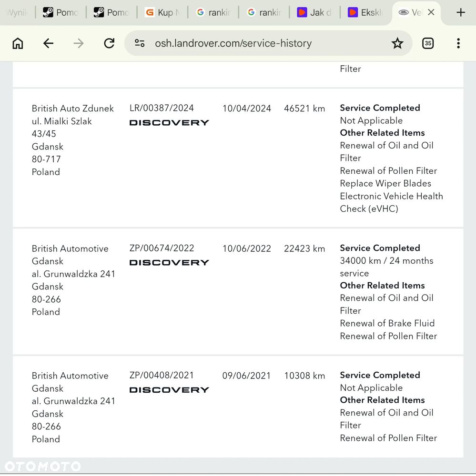476x476 pixels.
Task: Click Not Applicable in 10/04/2024 entry
Action: (371, 120)
